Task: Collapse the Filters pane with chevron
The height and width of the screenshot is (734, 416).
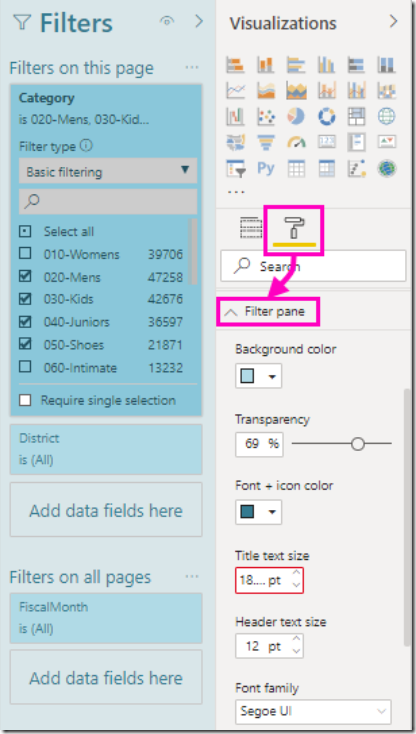Action: coord(199,21)
